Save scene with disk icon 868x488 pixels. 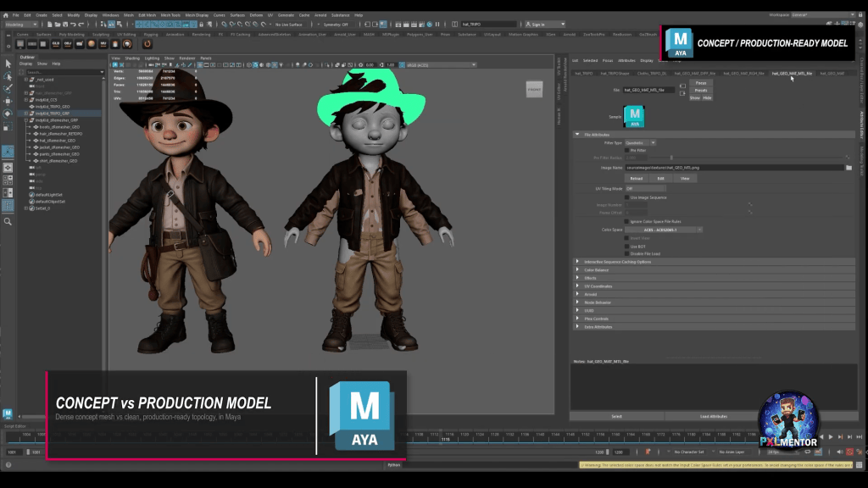(x=65, y=25)
